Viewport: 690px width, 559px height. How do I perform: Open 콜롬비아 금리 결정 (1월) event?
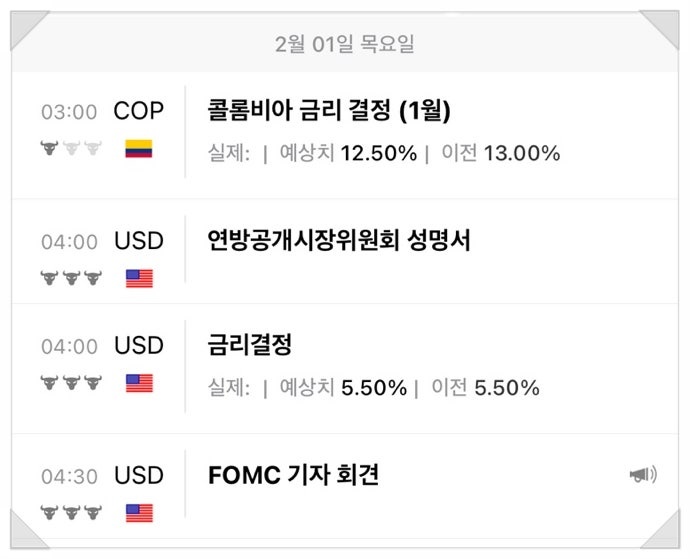click(329, 110)
